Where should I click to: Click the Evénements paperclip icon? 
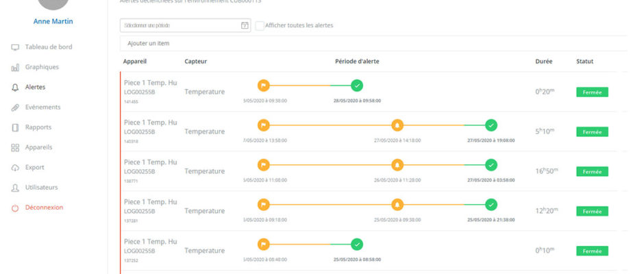pos(15,108)
